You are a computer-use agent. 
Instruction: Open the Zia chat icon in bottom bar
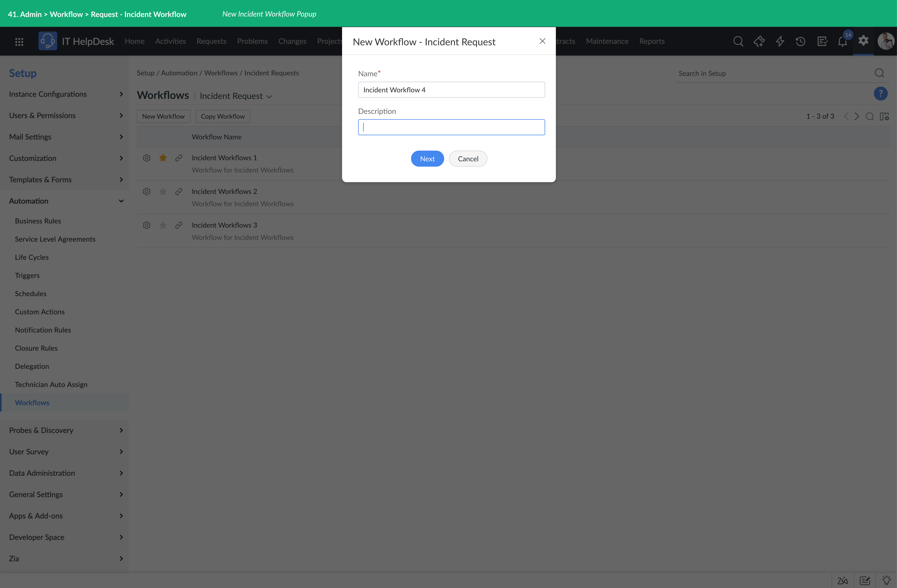843,581
